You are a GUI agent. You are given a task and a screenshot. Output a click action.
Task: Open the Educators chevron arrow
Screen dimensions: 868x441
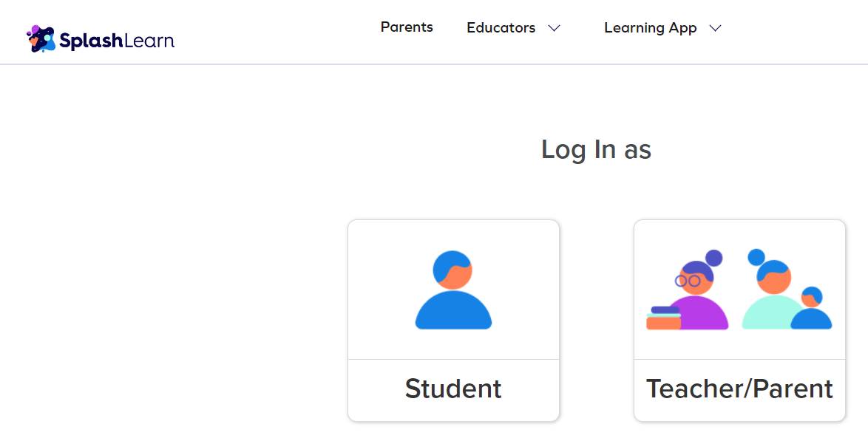click(554, 28)
